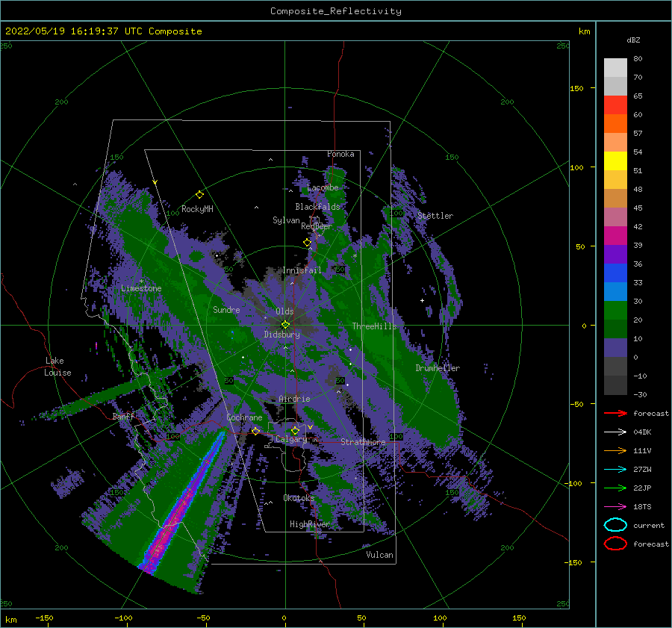
Task: Click the 'Composite_Reflectivity' title text
Action: pos(336,11)
